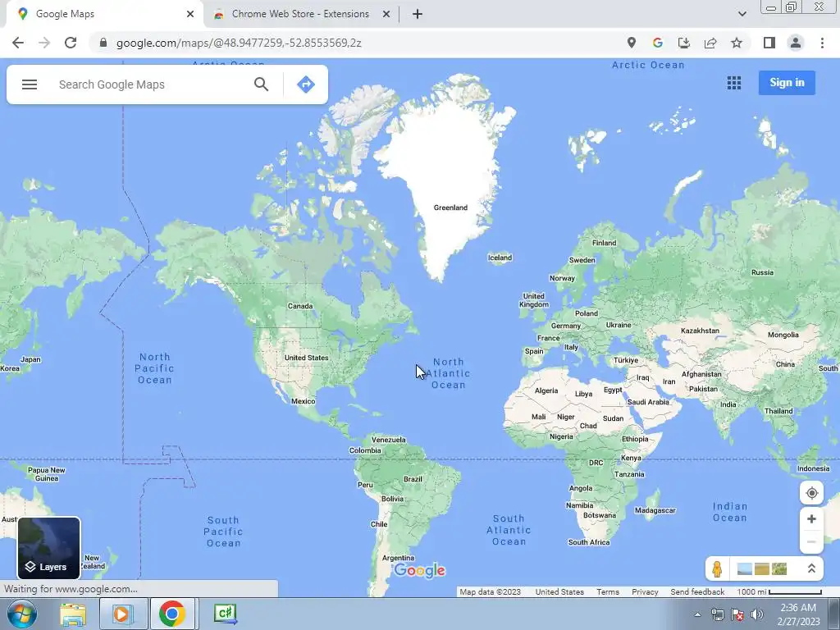
Task: Switch to the Google Maps tab
Action: pyautogui.click(x=102, y=14)
